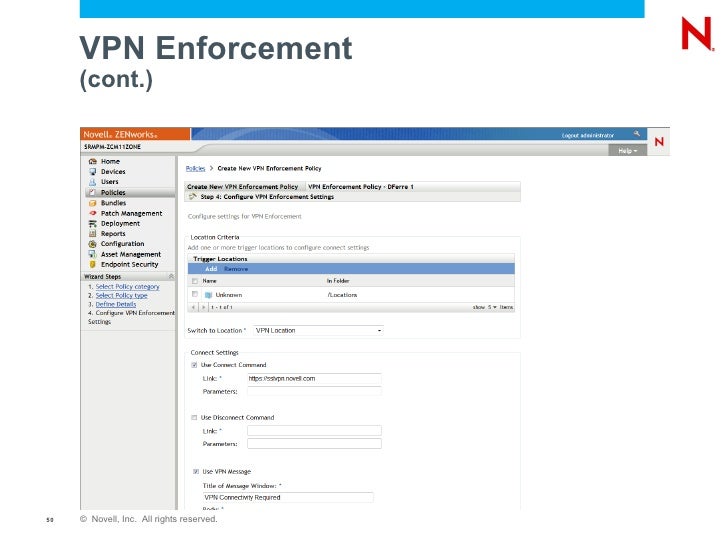Click the Step 4 wizard icon

(x=192, y=197)
